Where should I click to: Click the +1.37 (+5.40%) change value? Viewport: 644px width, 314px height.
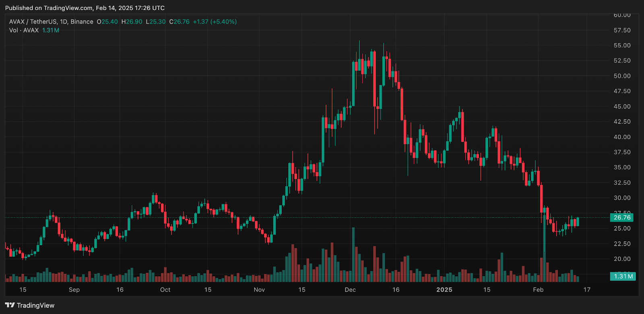pyautogui.click(x=215, y=22)
